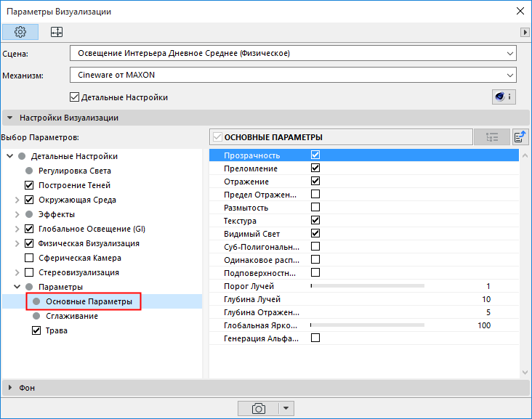
Task: Toggle the ОСНОВНЫЕ ПАРАМЕТРЫ header checkbox
Action: pyautogui.click(x=217, y=137)
